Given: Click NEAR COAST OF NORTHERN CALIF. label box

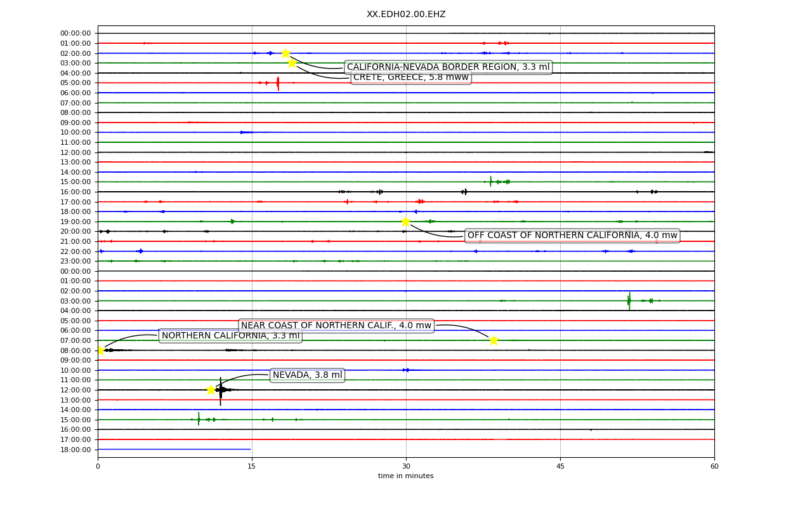Looking at the screenshot, I should [336, 326].
